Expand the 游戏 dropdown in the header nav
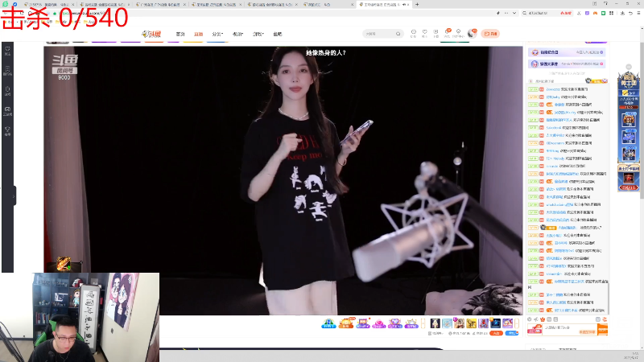644x362 pixels. point(258,34)
